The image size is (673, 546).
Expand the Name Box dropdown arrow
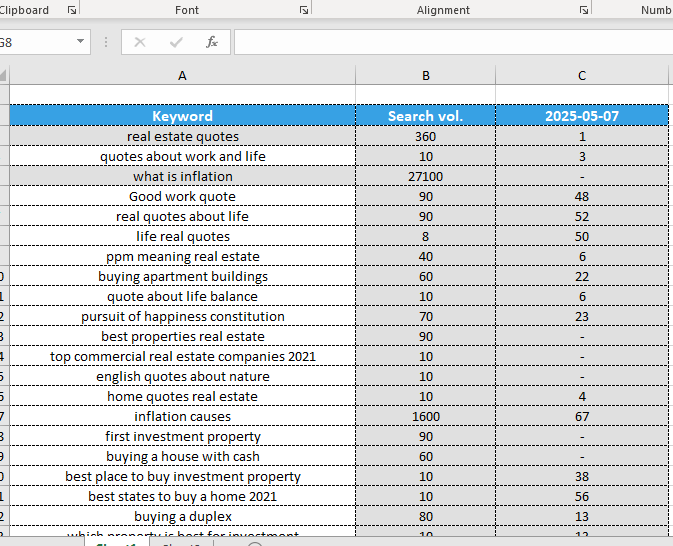(81, 42)
